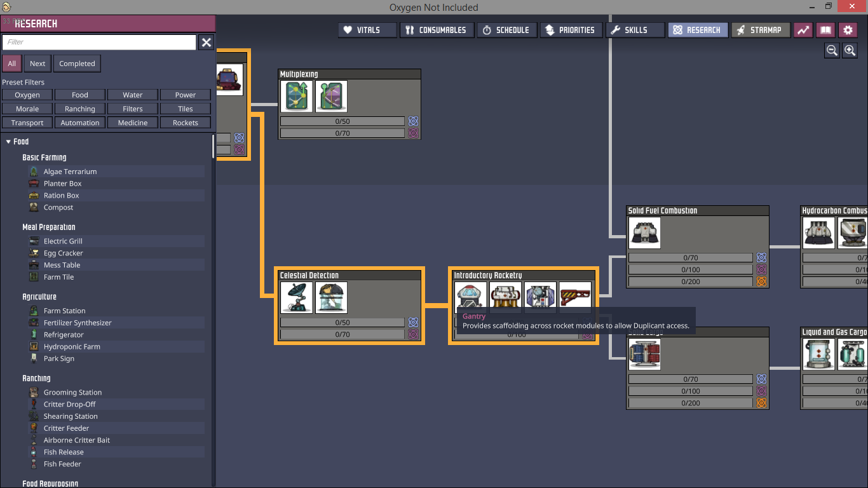
Task: Apply the Tiles preset filter
Action: [x=186, y=109]
